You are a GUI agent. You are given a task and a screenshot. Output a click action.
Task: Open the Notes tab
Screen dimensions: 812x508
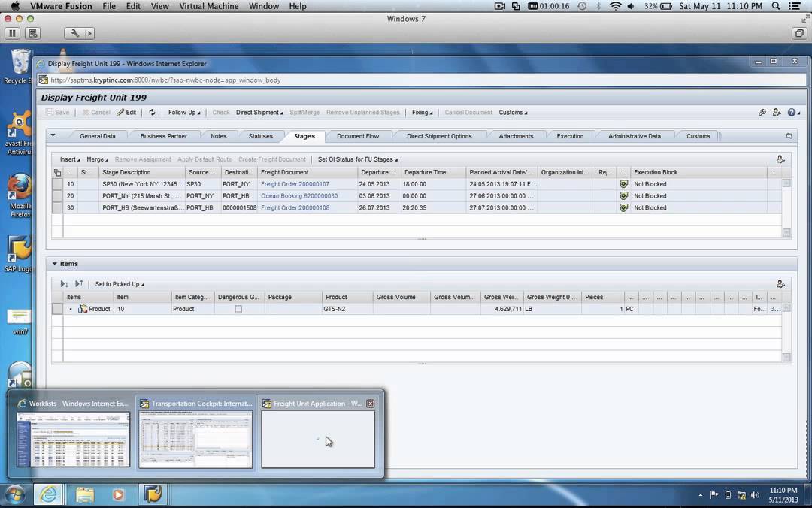(x=219, y=136)
